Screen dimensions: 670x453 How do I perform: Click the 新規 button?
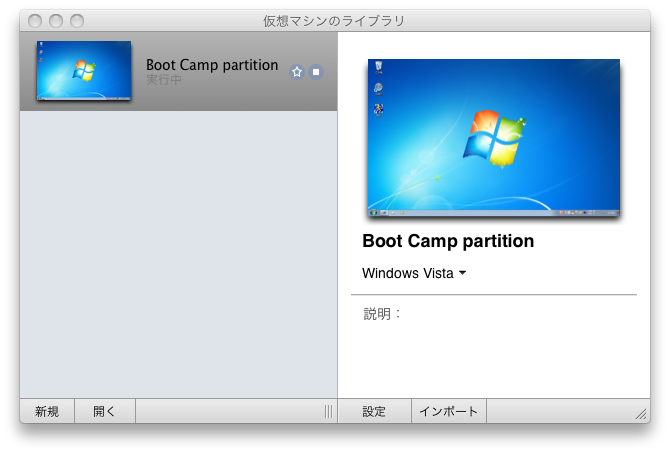[x=47, y=411]
